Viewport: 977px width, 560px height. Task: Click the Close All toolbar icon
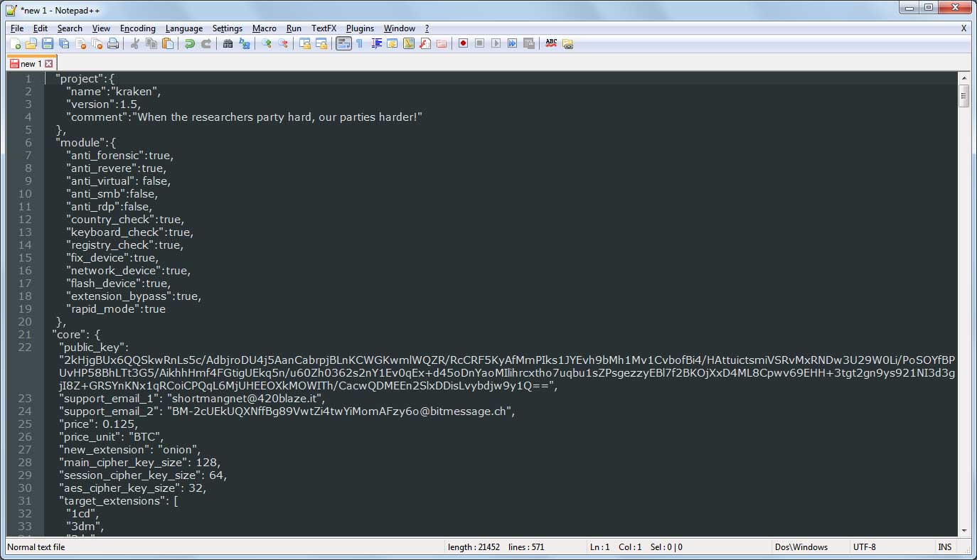pos(97,43)
